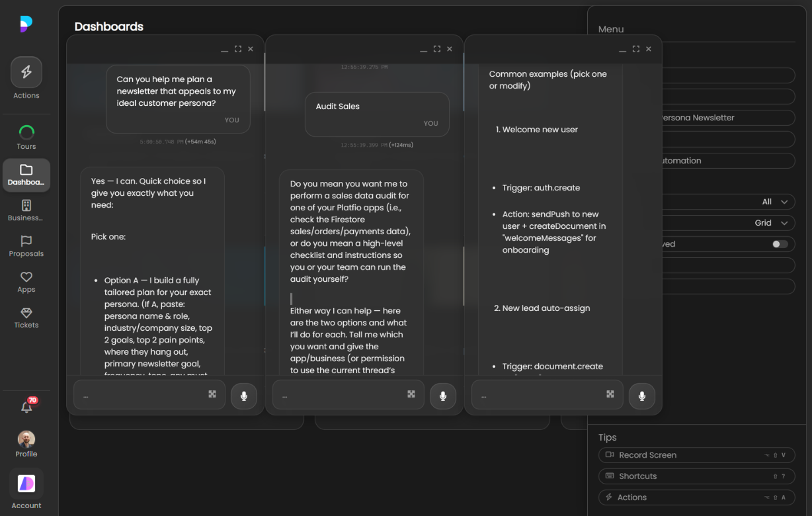The height and width of the screenshot is (516, 812).
Task: Click the Dashboards sidebar icon
Action: [x=26, y=171]
